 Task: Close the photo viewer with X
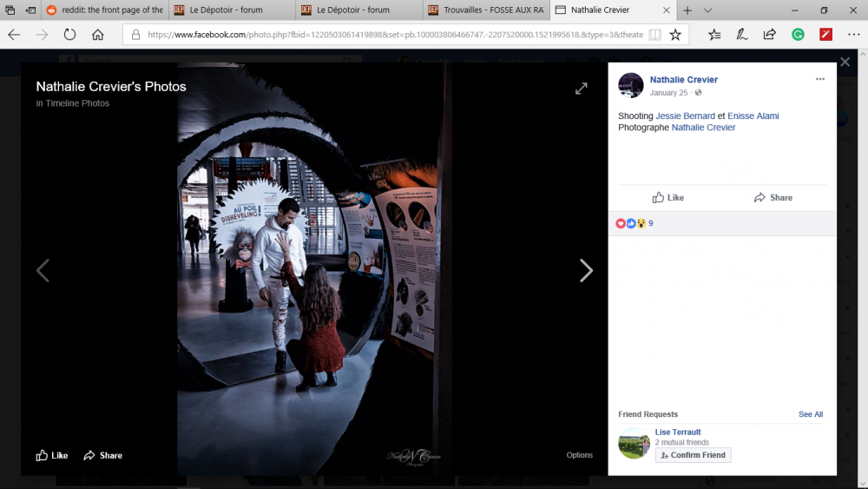pyautogui.click(x=845, y=63)
